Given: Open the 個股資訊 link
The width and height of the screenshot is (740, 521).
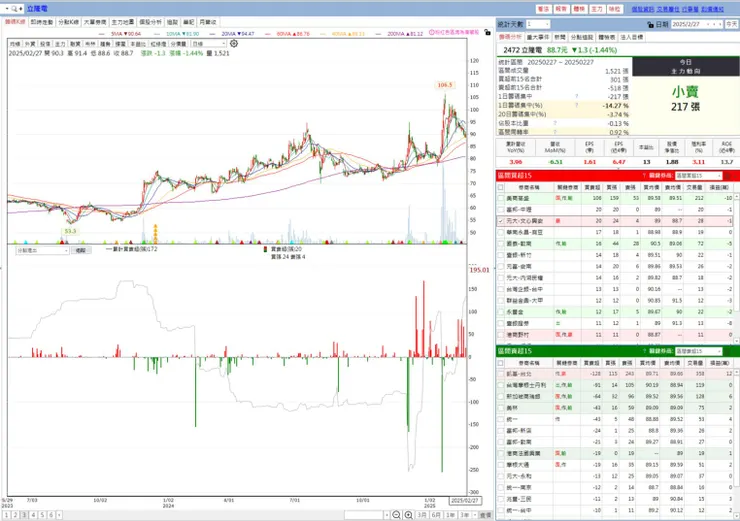Looking at the screenshot, I should (x=643, y=9).
